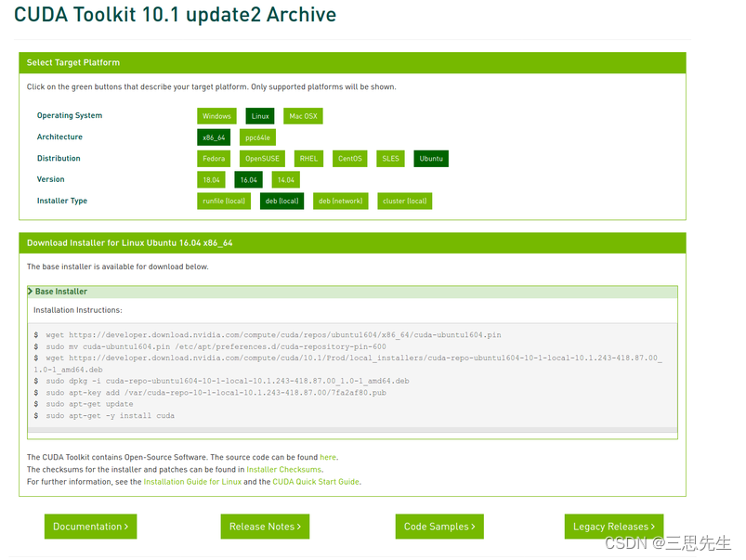Pick the CentOS distribution
Screen dimensions: 746x560
click(x=349, y=159)
